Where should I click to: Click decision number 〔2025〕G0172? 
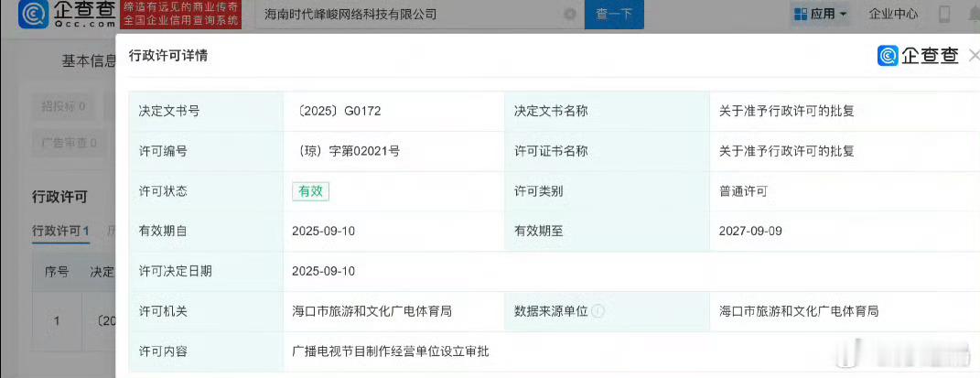click(x=338, y=112)
